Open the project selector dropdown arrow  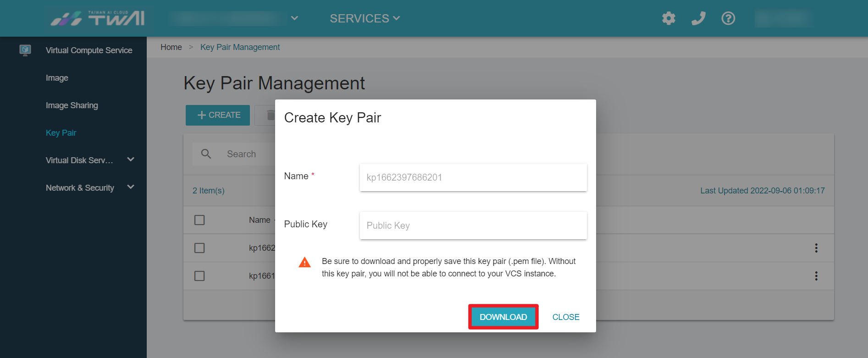(x=295, y=18)
